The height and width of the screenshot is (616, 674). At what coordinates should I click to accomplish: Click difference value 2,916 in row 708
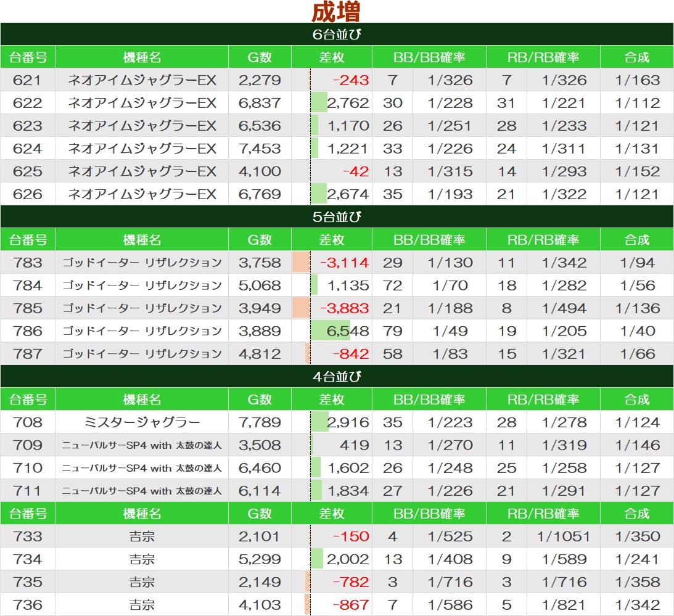tap(348, 422)
